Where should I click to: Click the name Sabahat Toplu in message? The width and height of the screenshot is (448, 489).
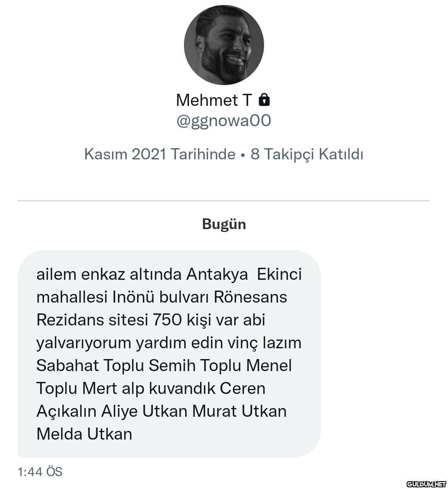(90, 366)
